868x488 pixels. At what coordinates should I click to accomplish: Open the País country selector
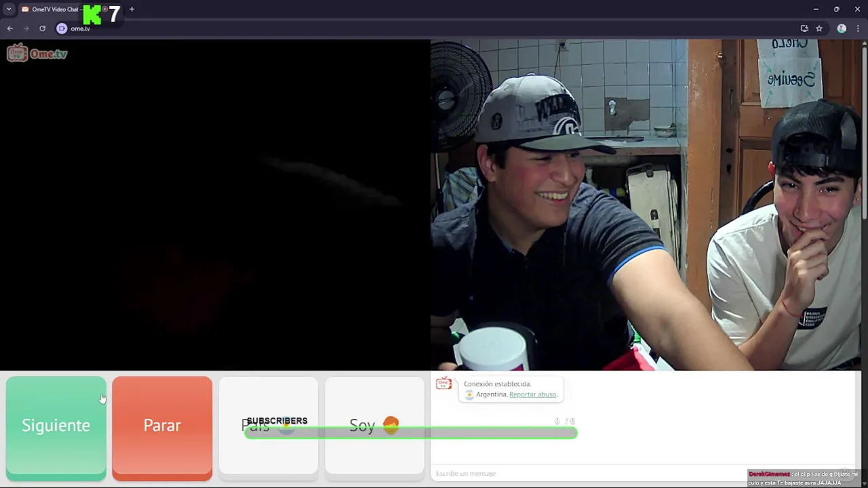tap(269, 426)
